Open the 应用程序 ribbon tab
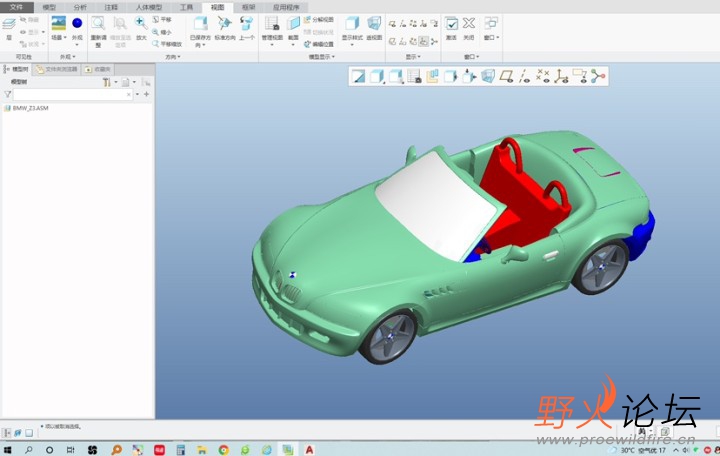The height and width of the screenshot is (456, 720). click(x=286, y=7)
